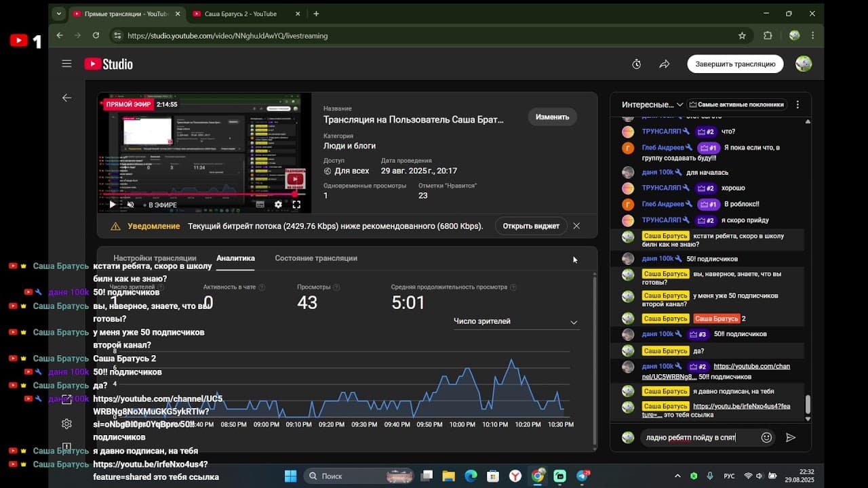This screenshot has width=868, height=488.
Task: Open a new browser tab
Action: tap(316, 14)
